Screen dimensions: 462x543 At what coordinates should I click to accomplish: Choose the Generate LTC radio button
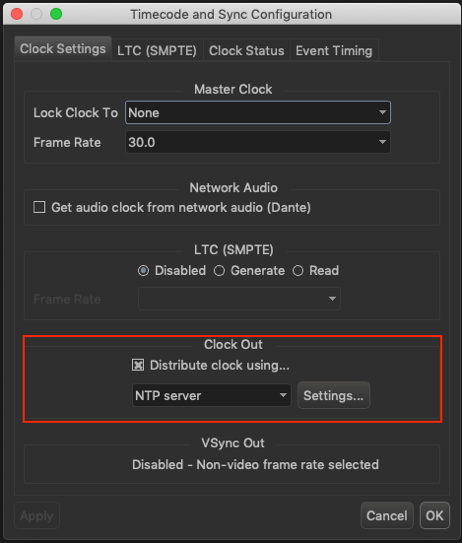(219, 270)
